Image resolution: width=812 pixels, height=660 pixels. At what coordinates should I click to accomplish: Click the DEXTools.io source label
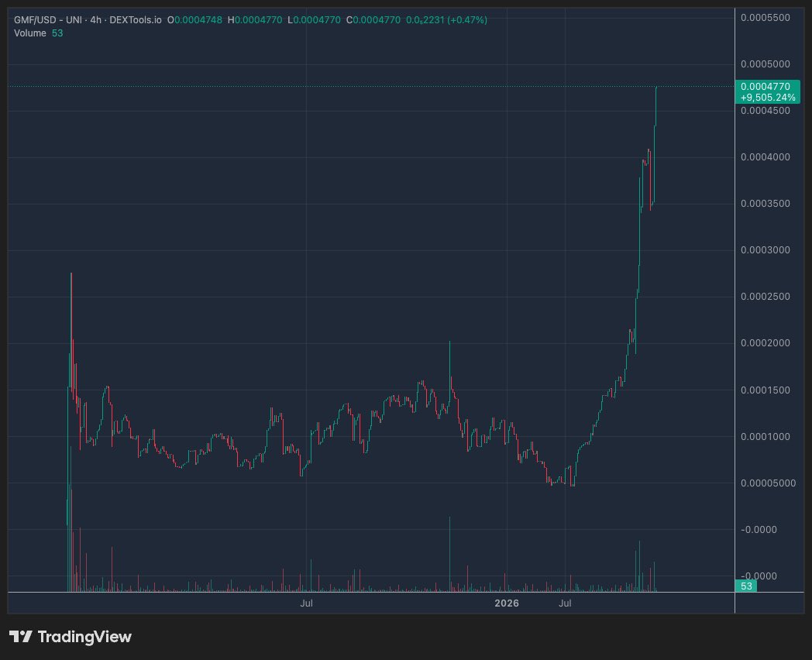pyautogui.click(x=135, y=20)
